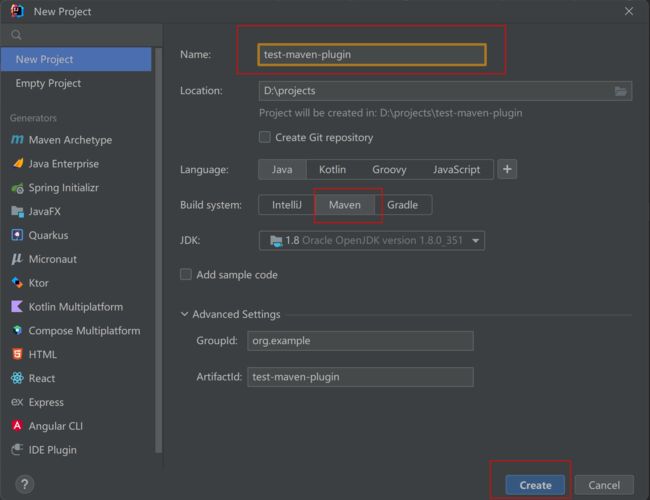Viewport: 650px width, 500px height.
Task: Add a language with the plus button
Action: [x=507, y=169]
